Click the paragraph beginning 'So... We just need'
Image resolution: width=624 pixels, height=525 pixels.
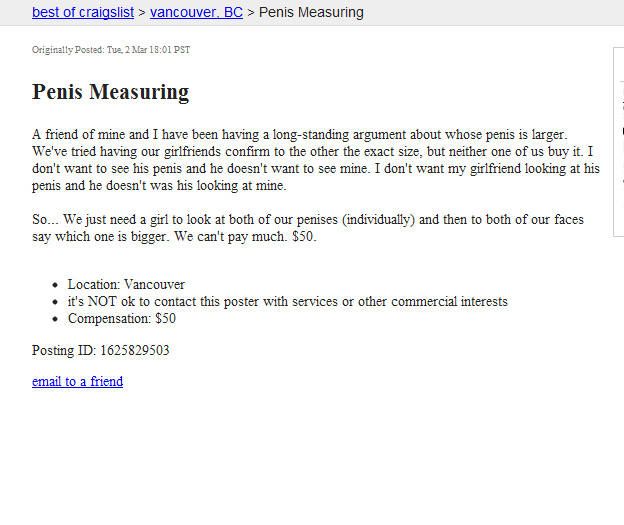tap(308, 228)
